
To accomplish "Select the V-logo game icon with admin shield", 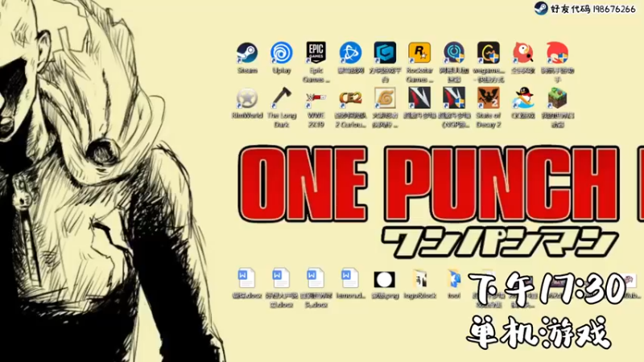I will point(454,98).
